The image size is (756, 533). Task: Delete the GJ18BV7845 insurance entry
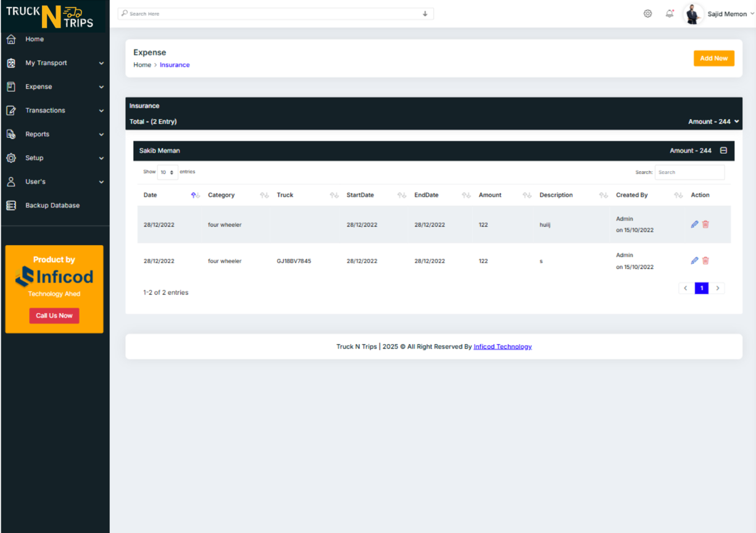coord(705,261)
